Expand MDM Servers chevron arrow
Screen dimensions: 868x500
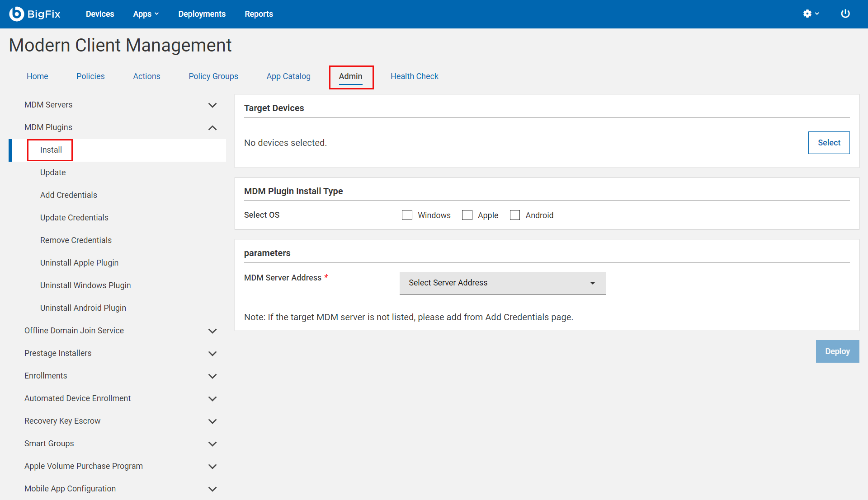212,105
